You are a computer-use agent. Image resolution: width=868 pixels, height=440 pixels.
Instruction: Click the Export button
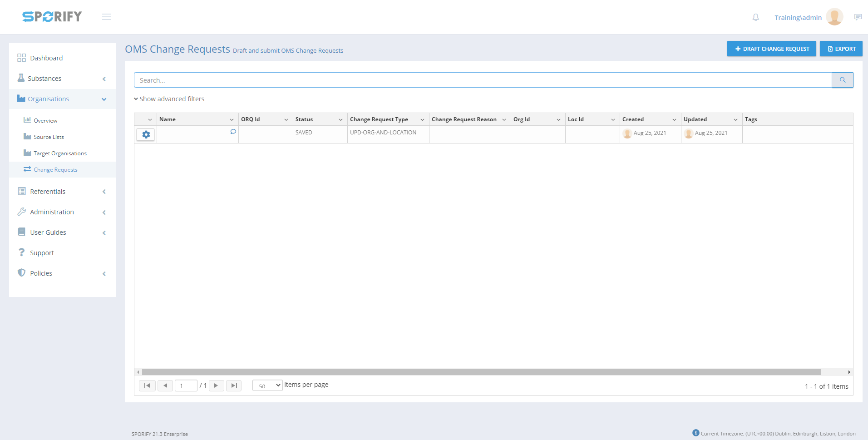841,49
